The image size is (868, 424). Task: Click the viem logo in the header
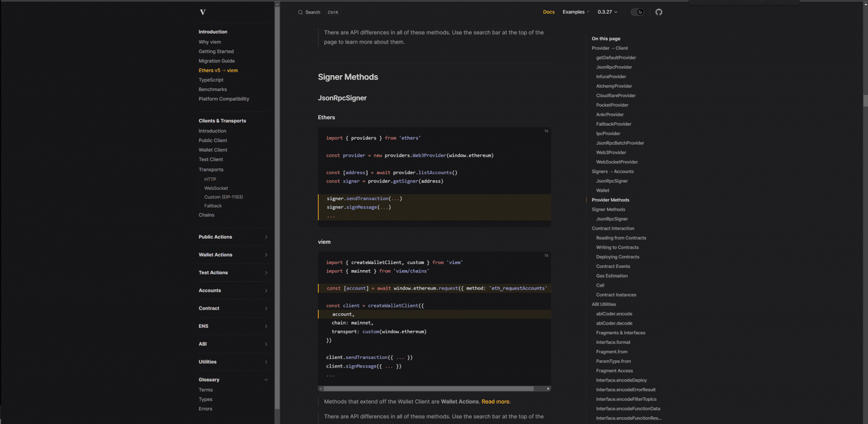click(x=203, y=12)
